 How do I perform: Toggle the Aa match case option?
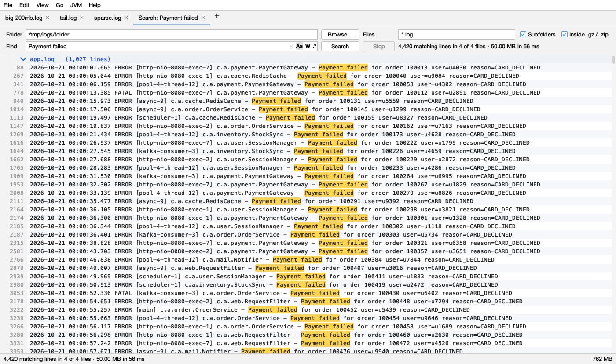(x=299, y=46)
